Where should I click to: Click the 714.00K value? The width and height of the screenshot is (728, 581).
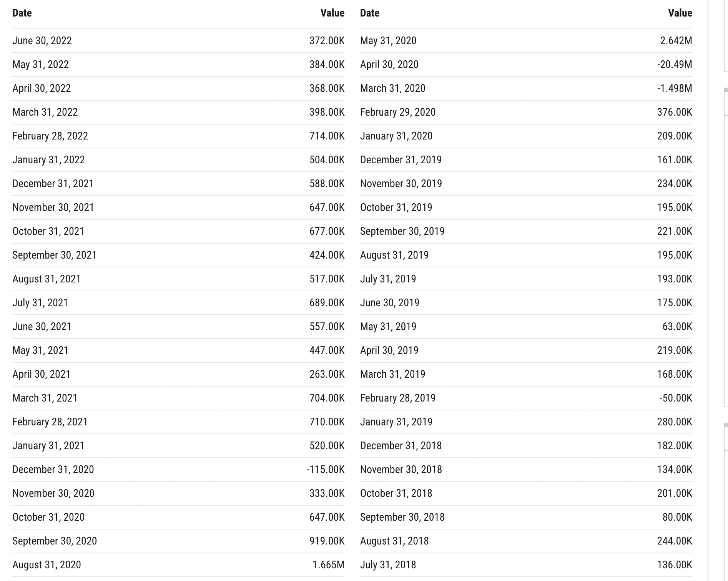pos(327,136)
